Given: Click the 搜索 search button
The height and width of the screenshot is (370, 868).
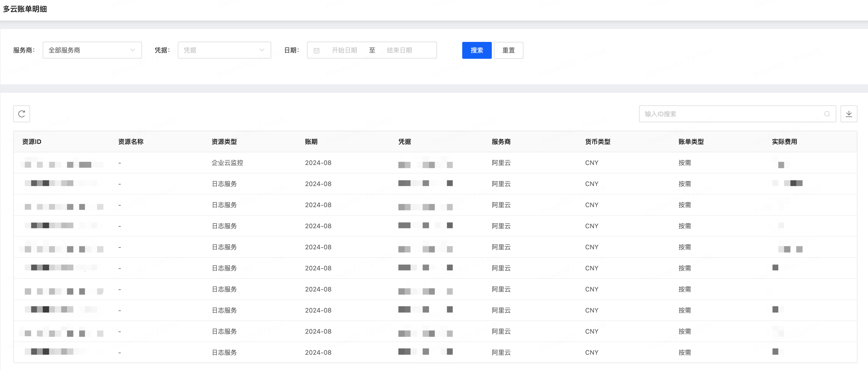Looking at the screenshot, I should click(476, 50).
